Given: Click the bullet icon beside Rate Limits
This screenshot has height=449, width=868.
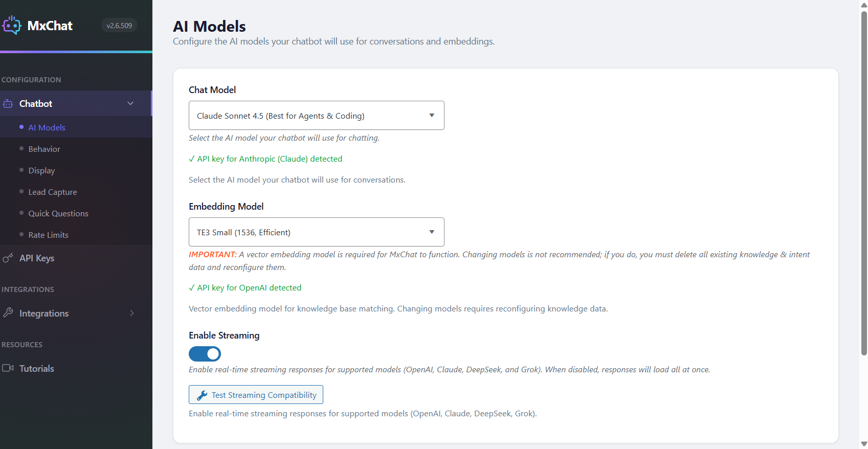Looking at the screenshot, I should (x=21, y=234).
